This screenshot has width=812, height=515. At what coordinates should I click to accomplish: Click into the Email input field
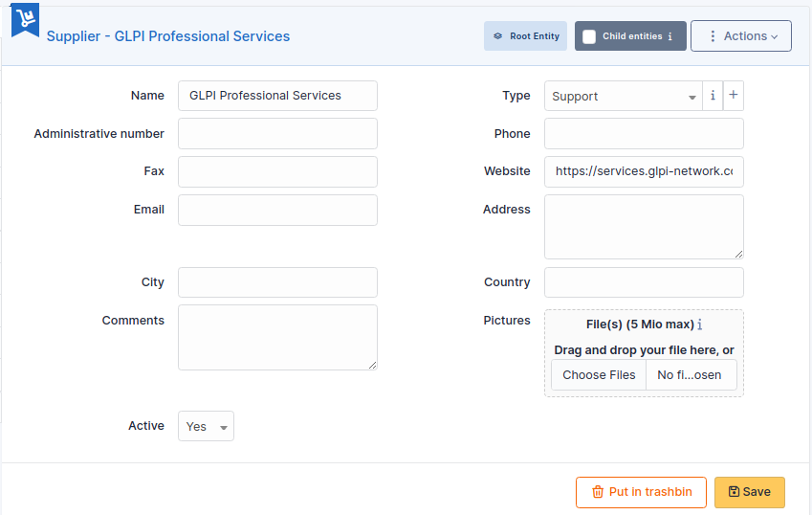(277, 210)
